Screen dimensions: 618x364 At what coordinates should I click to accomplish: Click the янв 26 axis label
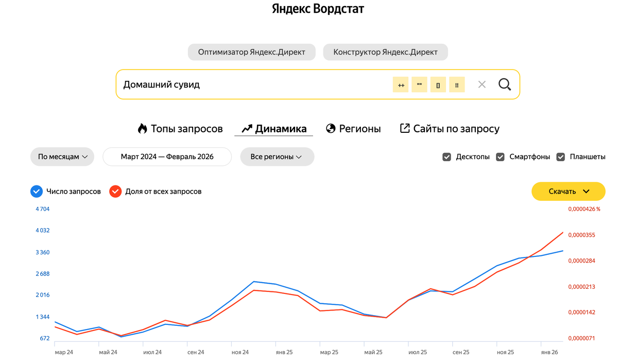pyautogui.click(x=548, y=353)
